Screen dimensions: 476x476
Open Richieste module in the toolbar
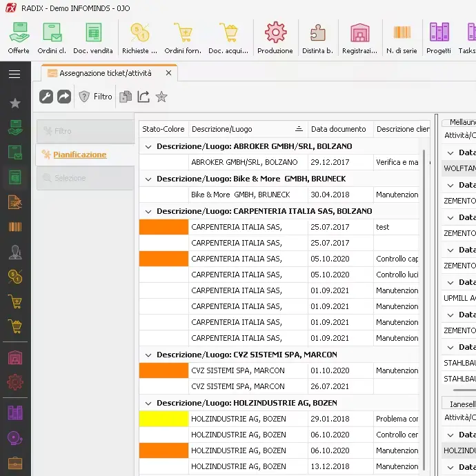pyautogui.click(x=139, y=38)
